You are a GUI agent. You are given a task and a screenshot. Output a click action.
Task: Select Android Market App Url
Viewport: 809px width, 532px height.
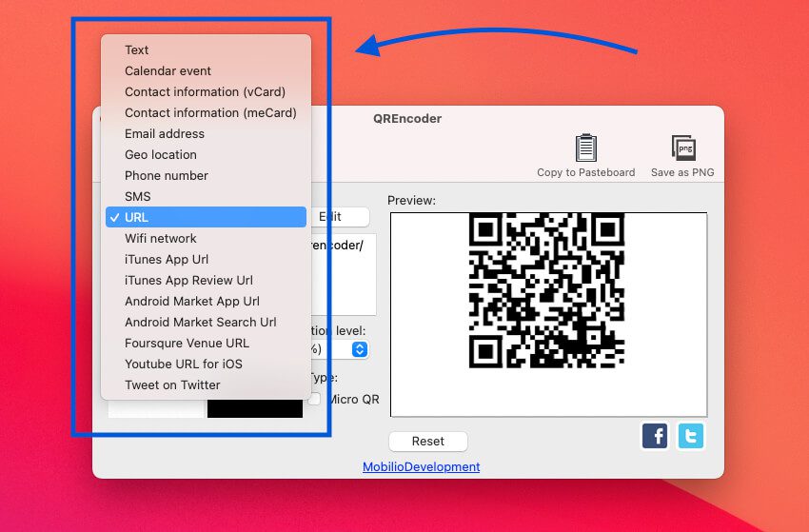[x=206, y=301]
